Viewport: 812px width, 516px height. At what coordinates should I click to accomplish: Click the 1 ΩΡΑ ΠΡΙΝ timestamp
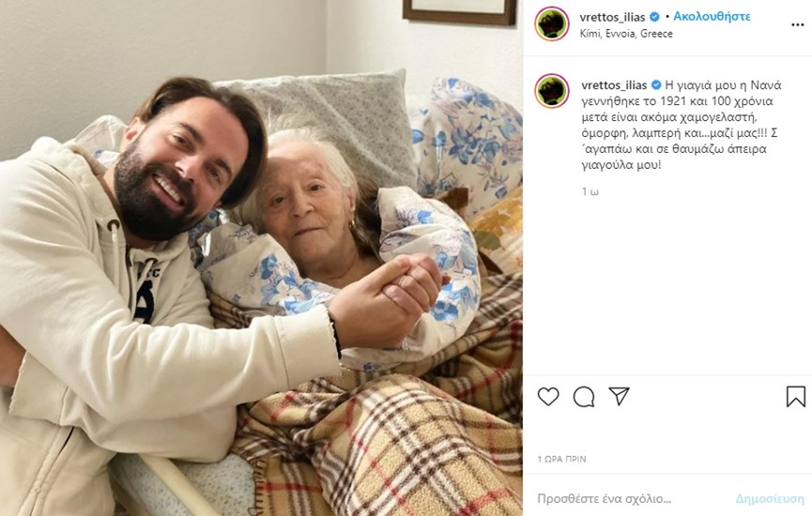[x=562, y=459]
